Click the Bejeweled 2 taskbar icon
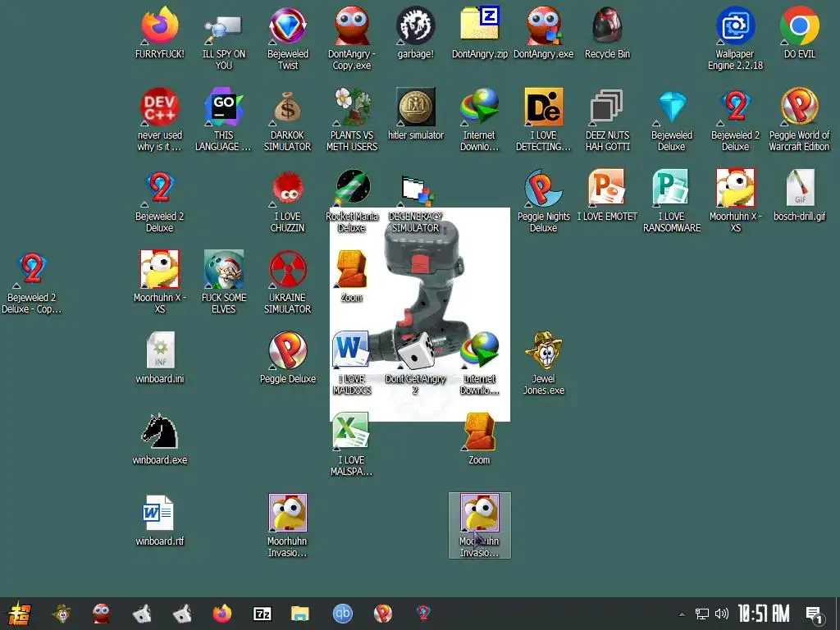The width and height of the screenshot is (840, 630). [x=423, y=614]
